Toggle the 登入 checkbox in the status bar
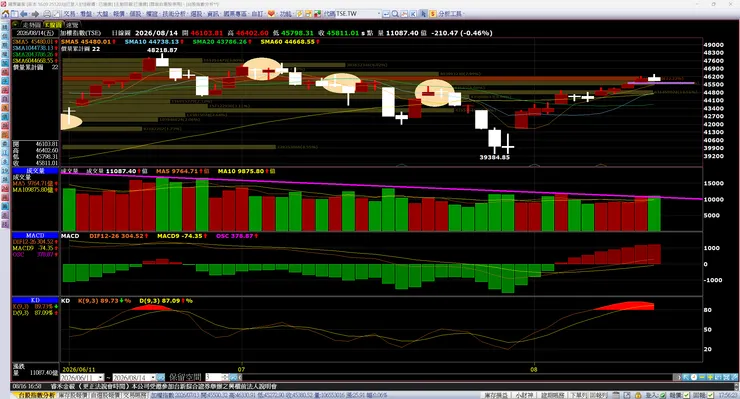 (x=663, y=395)
